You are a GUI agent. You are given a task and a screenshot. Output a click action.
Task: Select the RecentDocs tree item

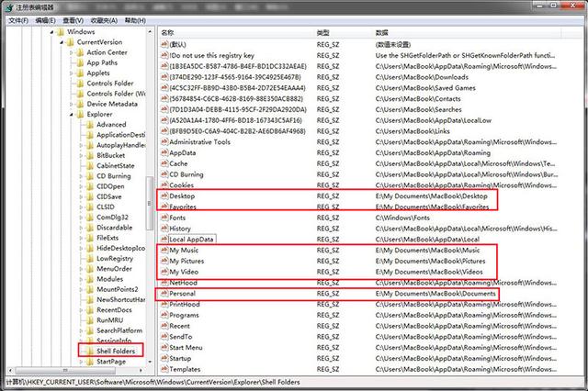click(x=114, y=309)
